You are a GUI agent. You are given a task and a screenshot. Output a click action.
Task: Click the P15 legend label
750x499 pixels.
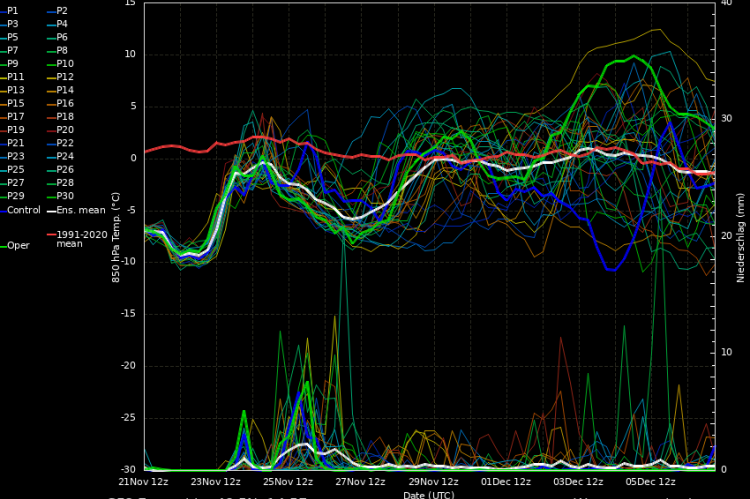[16, 103]
